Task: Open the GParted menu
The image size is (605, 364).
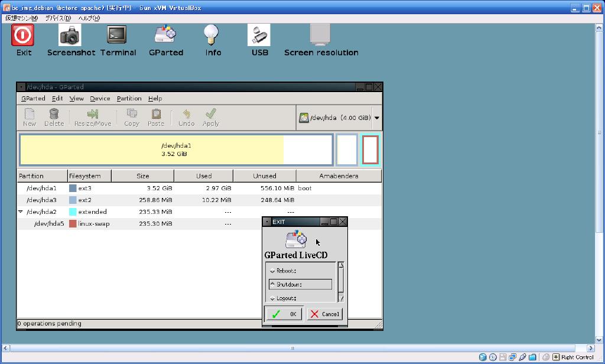Action: point(33,99)
